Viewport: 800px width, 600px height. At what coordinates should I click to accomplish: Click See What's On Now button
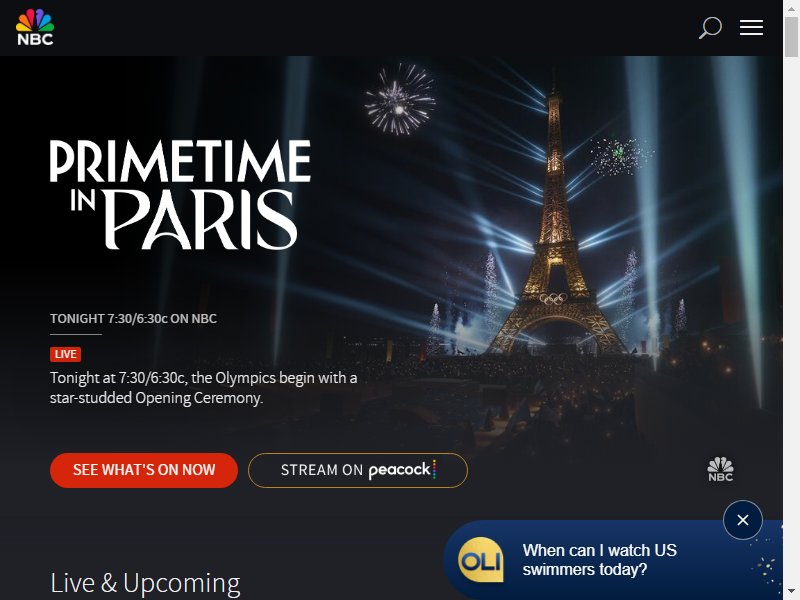144,470
